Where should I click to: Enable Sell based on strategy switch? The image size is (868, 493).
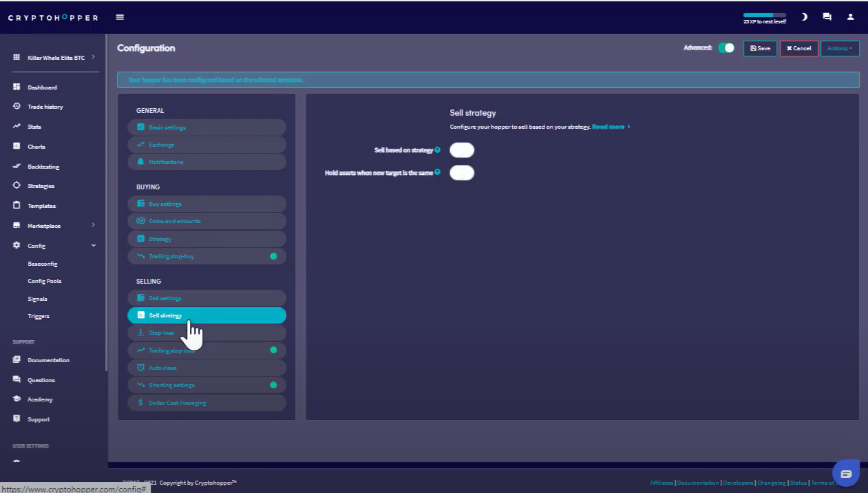(462, 150)
